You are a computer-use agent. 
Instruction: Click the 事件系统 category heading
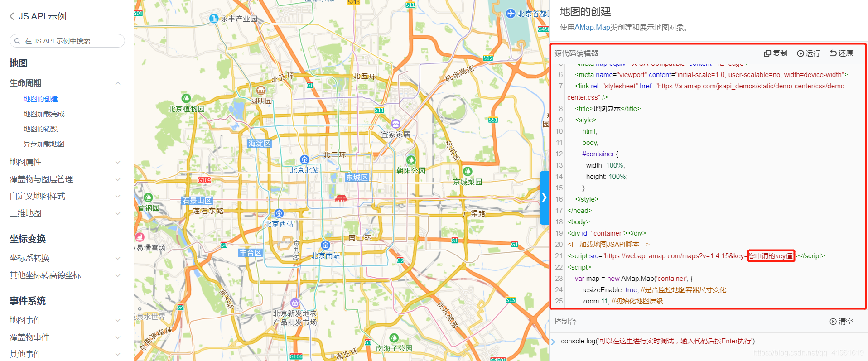[28, 301]
